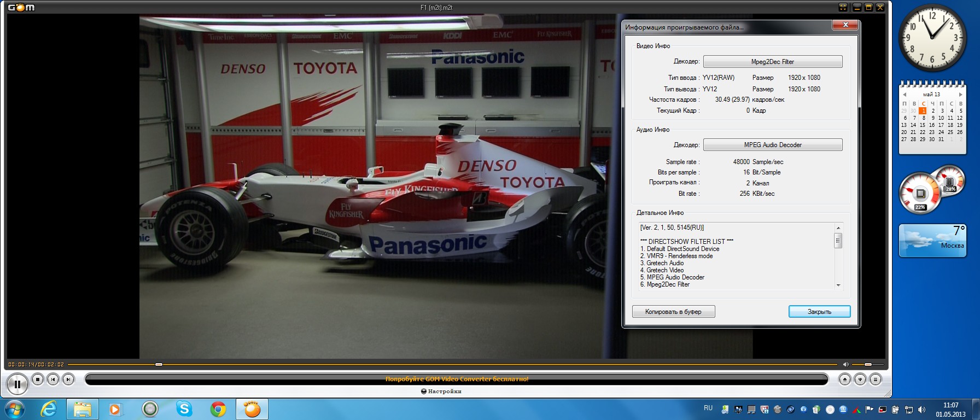
Task: Skip to the next track
Action: [x=68, y=379]
